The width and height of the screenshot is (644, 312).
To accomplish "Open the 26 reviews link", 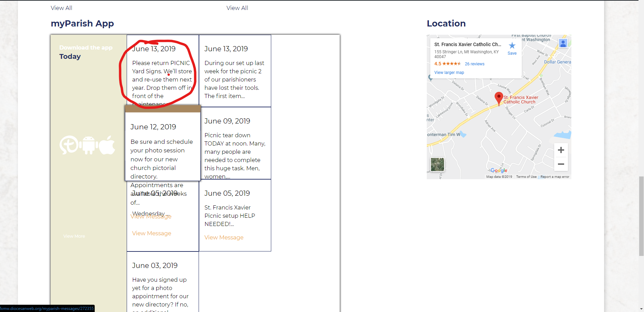I will tap(474, 64).
